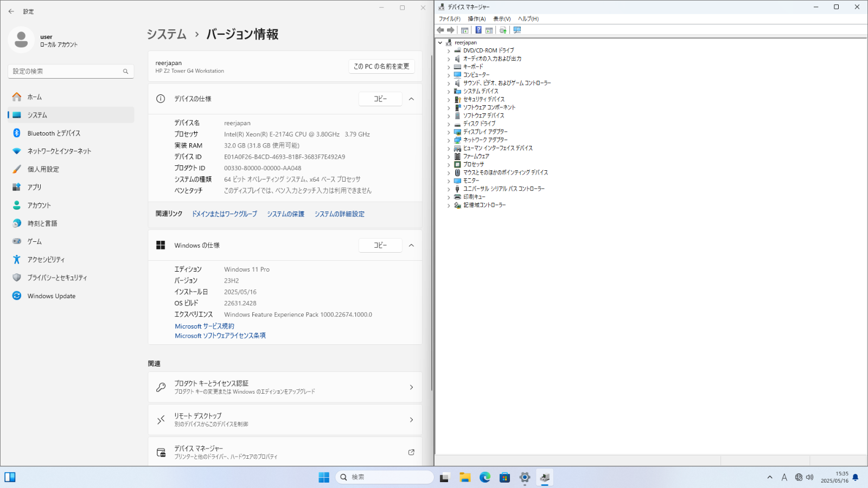Open プライバシーとセキュリティ in Settings sidebar

(x=71, y=278)
